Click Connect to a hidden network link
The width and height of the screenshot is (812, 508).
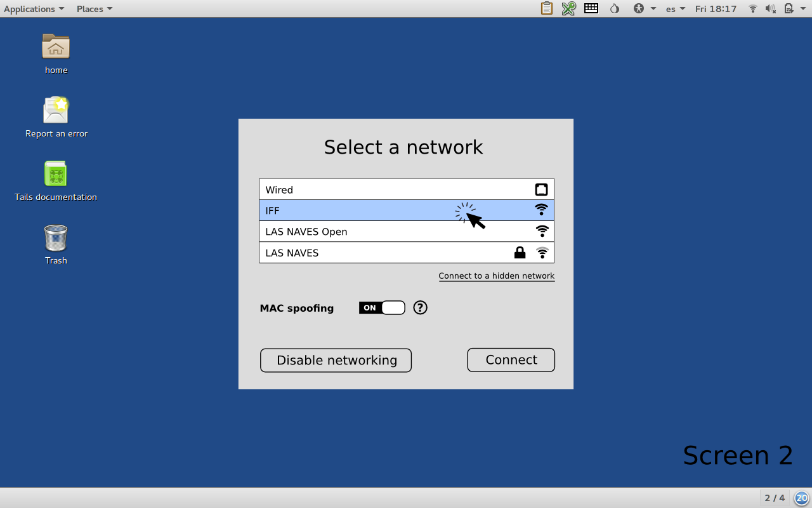click(x=496, y=276)
